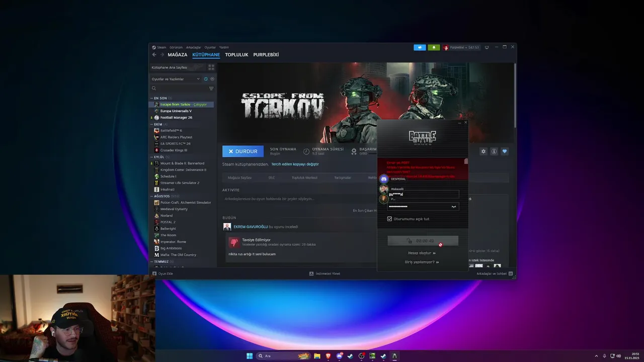Go back with the Steam back arrow

click(x=154, y=55)
